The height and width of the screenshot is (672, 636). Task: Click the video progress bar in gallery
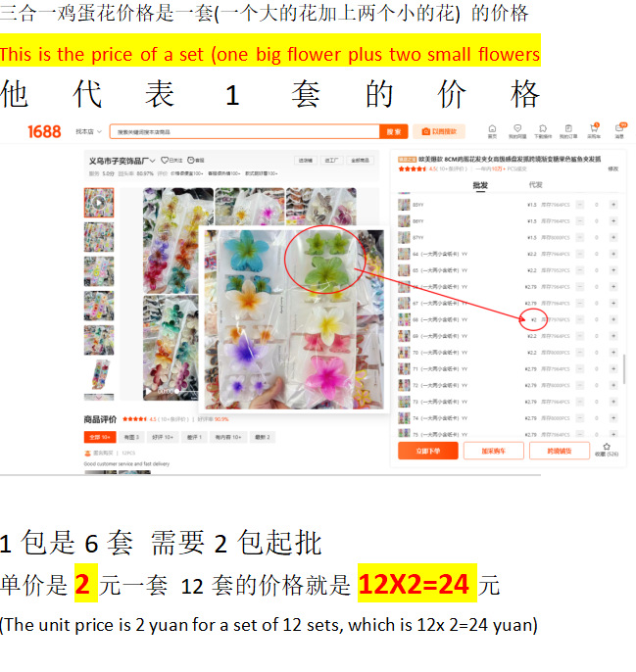(187, 391)
